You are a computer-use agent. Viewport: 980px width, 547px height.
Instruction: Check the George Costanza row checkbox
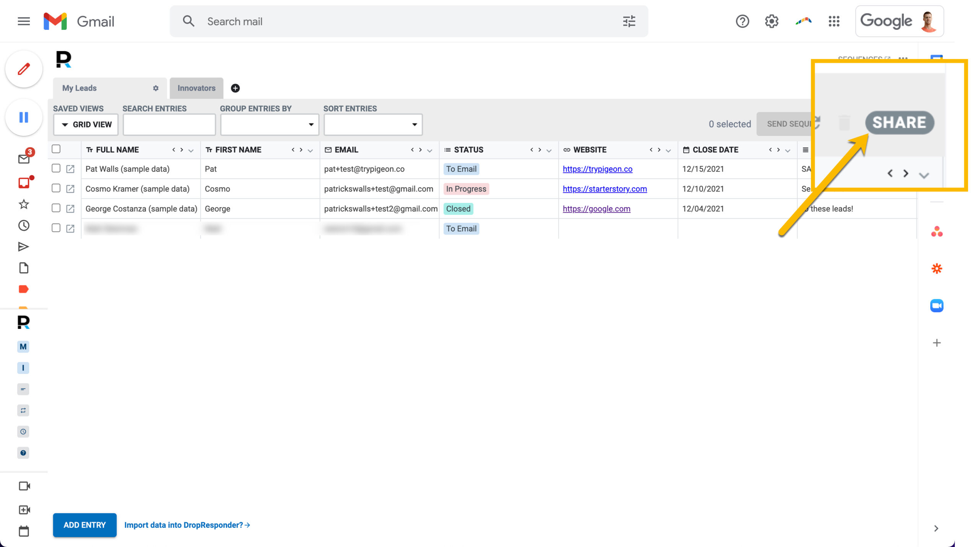click(56, 208)
